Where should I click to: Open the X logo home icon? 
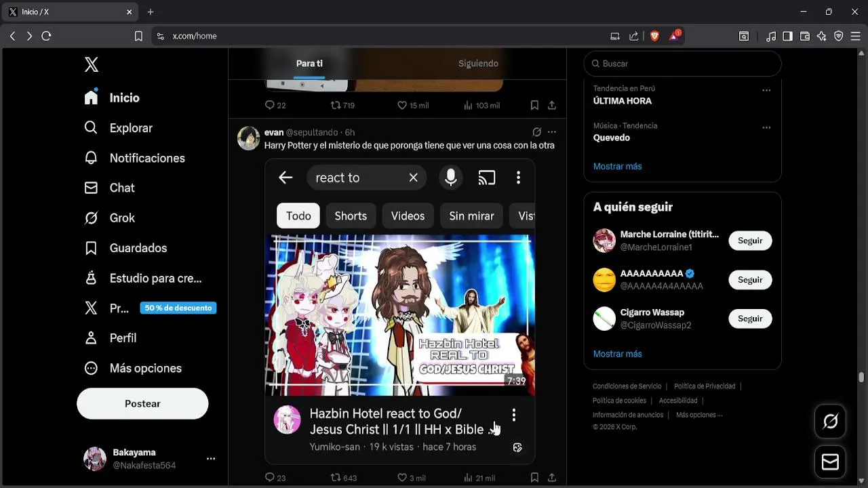(x=92, y=64)
